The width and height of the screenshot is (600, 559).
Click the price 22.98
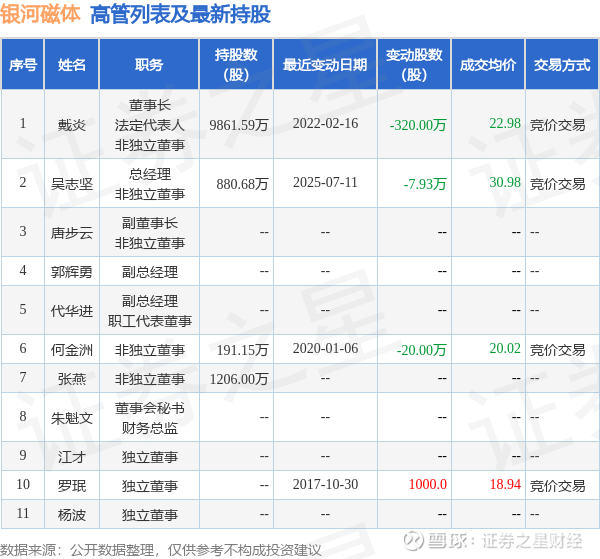pos(505,123)
